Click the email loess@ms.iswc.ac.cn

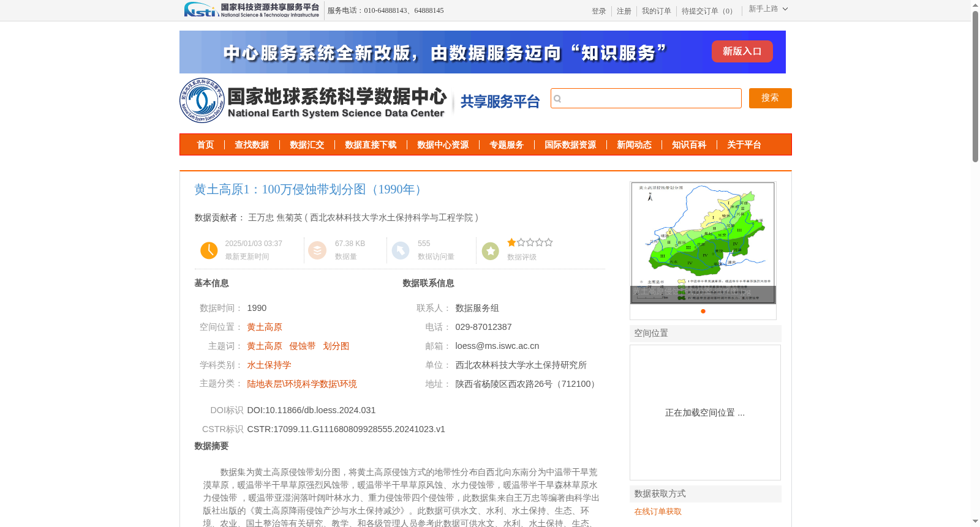[x=497, y=346]
